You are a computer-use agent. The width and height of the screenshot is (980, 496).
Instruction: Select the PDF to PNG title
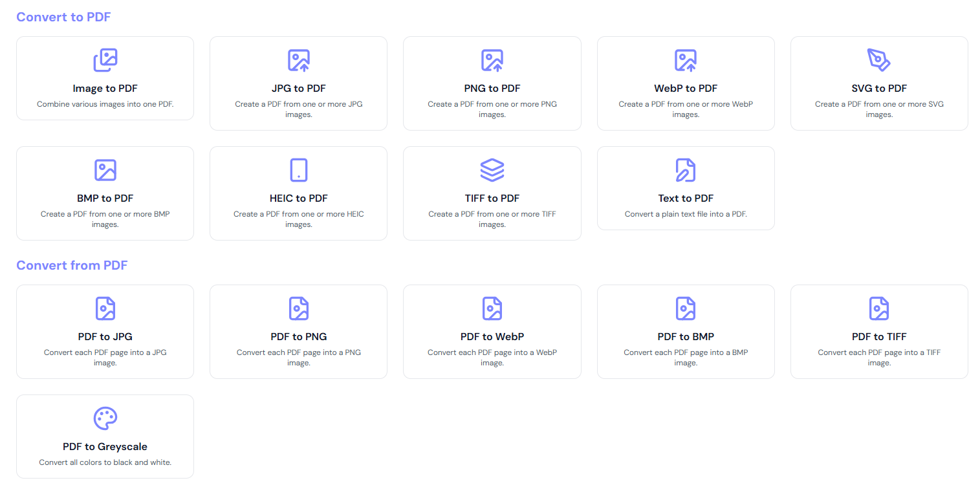298,337
